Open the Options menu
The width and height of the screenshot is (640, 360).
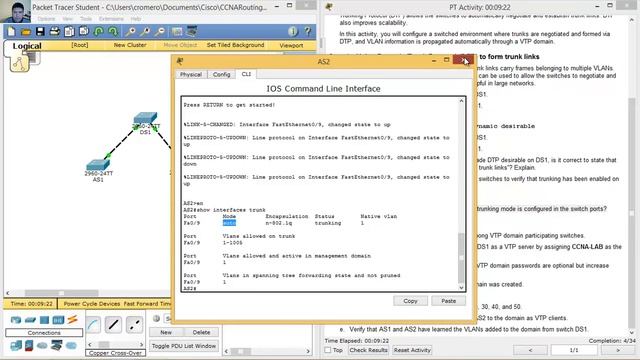coord(46,19)
